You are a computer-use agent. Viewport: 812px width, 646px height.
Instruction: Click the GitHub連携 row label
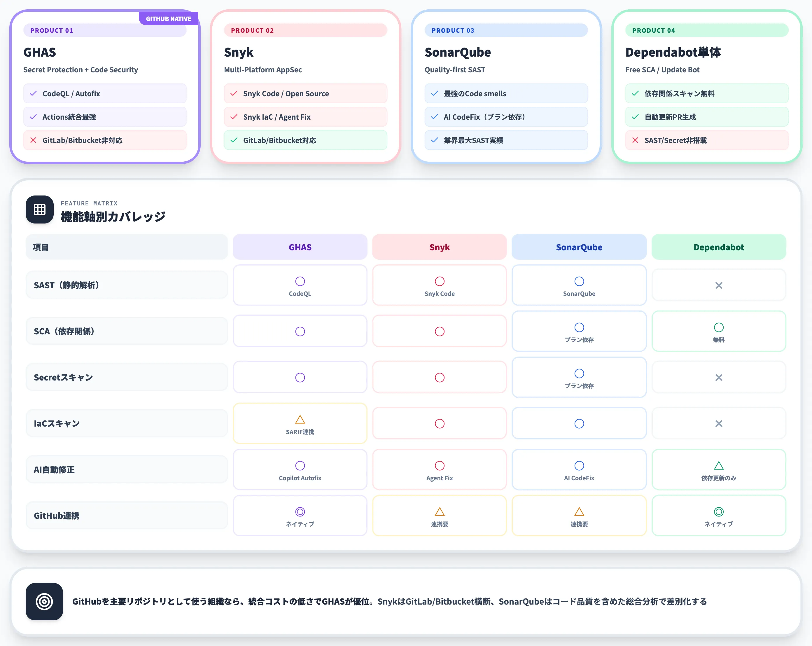click(127, 516)
